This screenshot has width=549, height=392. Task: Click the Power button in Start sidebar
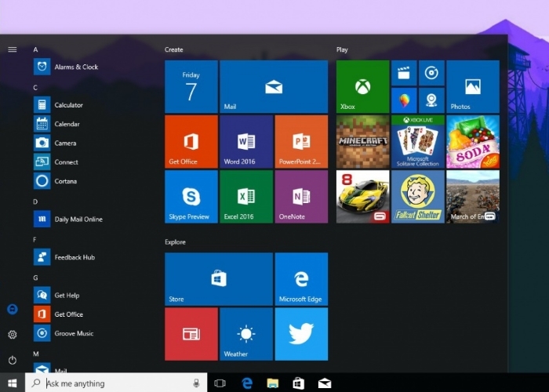tap(13, 360)
